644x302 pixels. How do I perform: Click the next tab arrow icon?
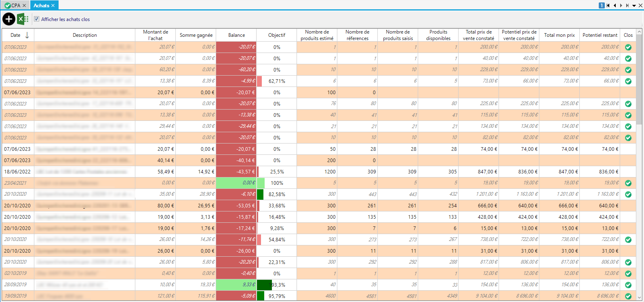621,5
